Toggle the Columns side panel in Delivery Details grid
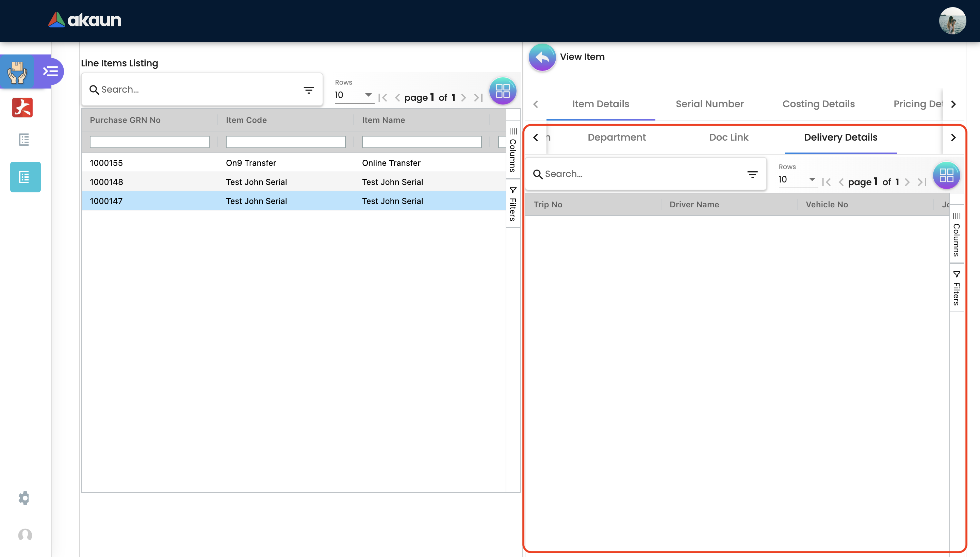980x557 pixels. click(956, 235)
